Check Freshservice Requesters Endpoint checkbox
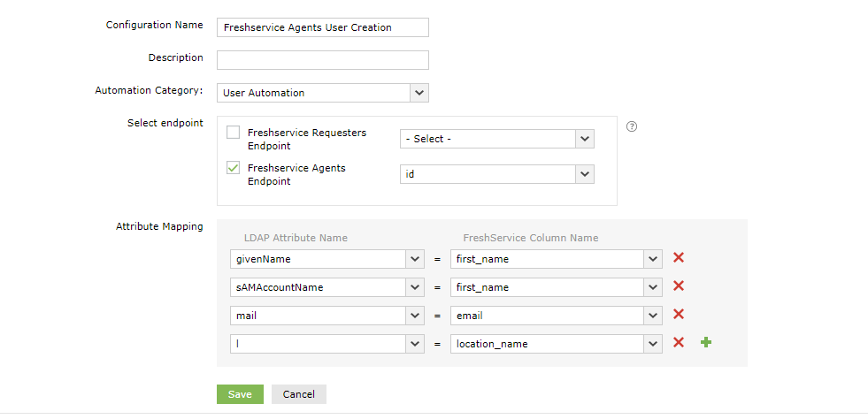This screenshot has height=419, width=868. tap(234, 133)
